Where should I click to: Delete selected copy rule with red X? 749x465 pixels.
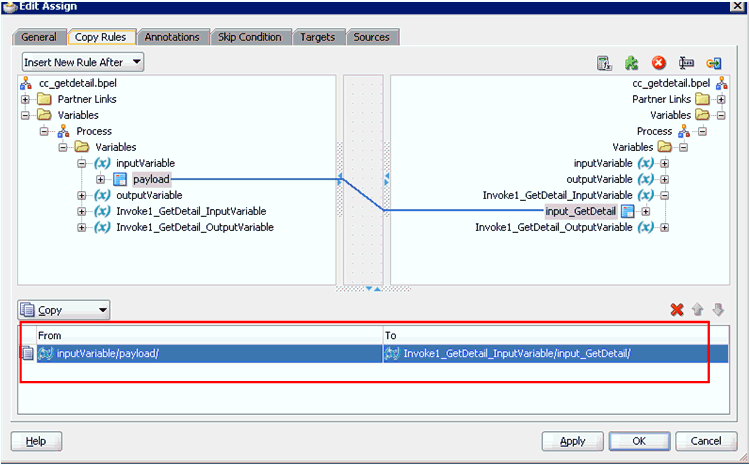[x=677, y=310]
